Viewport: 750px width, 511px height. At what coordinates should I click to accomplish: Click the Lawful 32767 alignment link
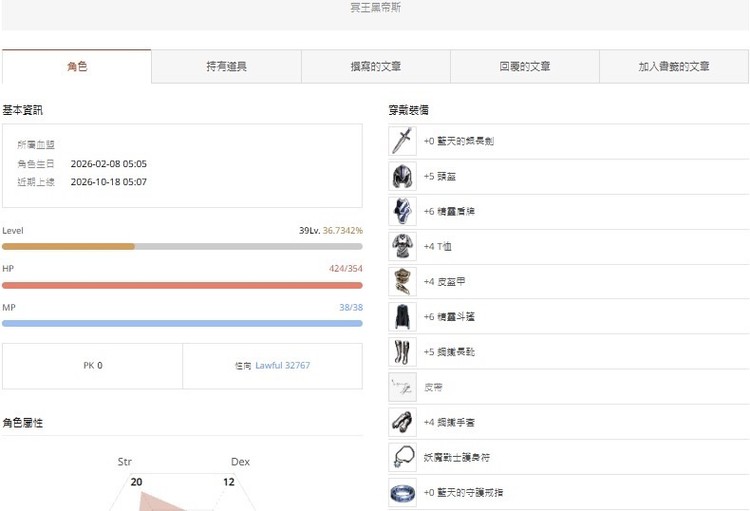point(283,366)
